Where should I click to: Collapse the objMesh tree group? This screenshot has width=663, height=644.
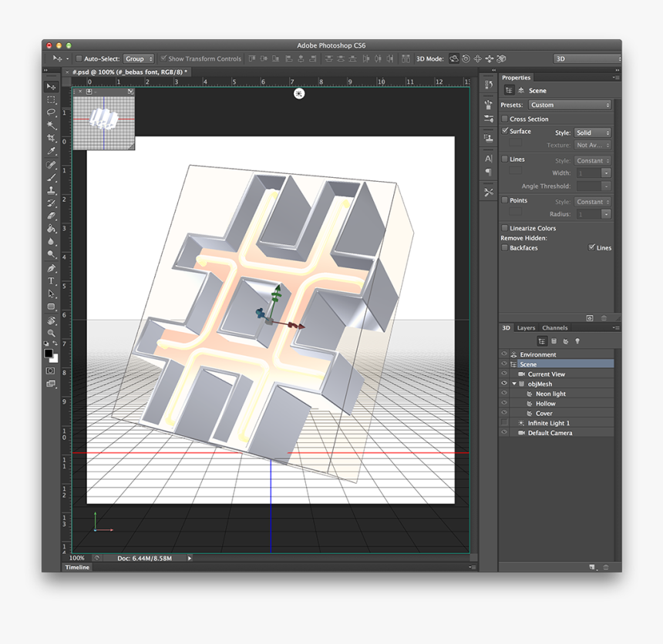click(x=514, y=384)
